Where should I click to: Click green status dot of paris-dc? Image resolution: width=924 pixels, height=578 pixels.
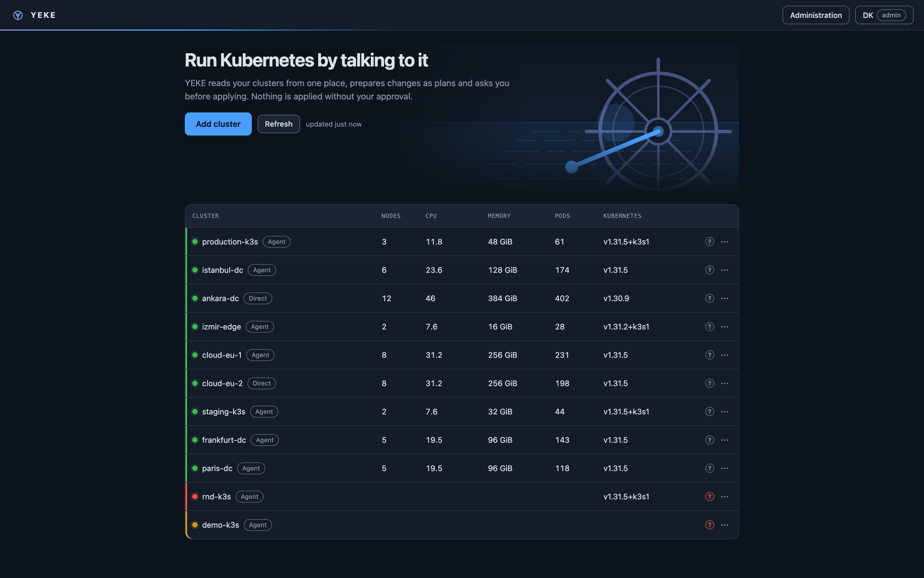tap(195, 468)
